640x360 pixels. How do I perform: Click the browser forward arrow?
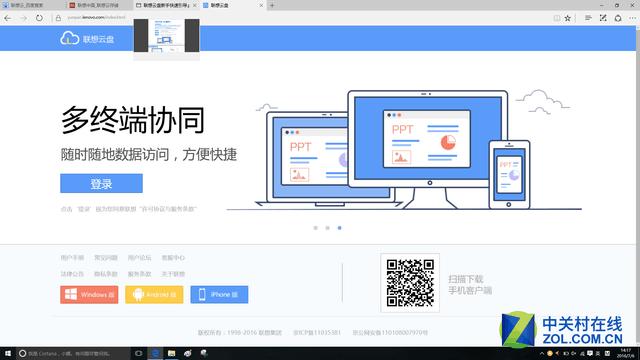23,18
